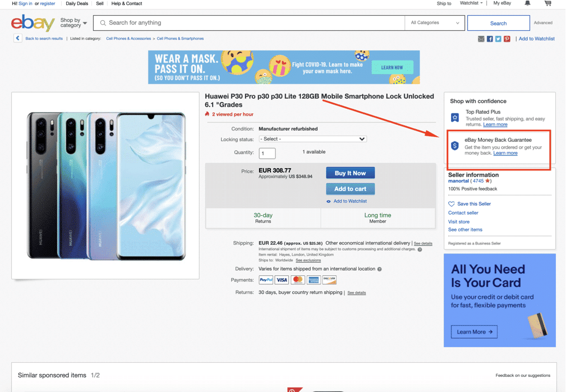Open Cell Phones & Smartphones breadcrumb
The image size is (566, 392).
(x=180, y=39)
